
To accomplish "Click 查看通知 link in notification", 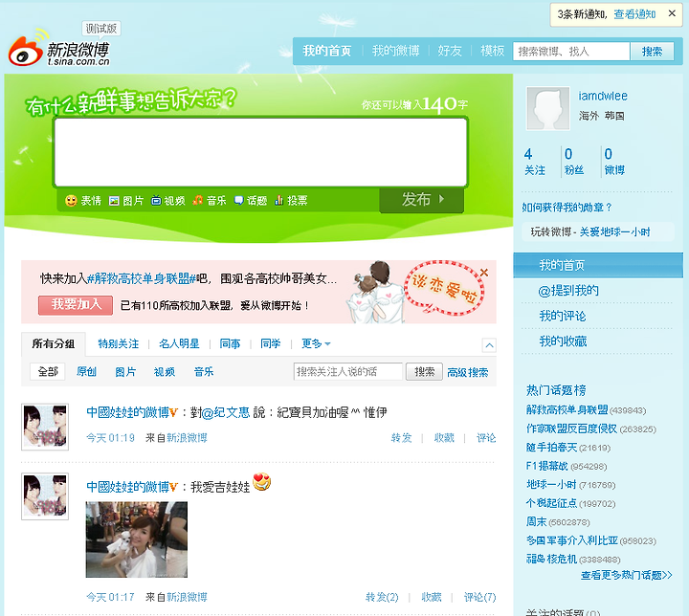I will point(634,14).
